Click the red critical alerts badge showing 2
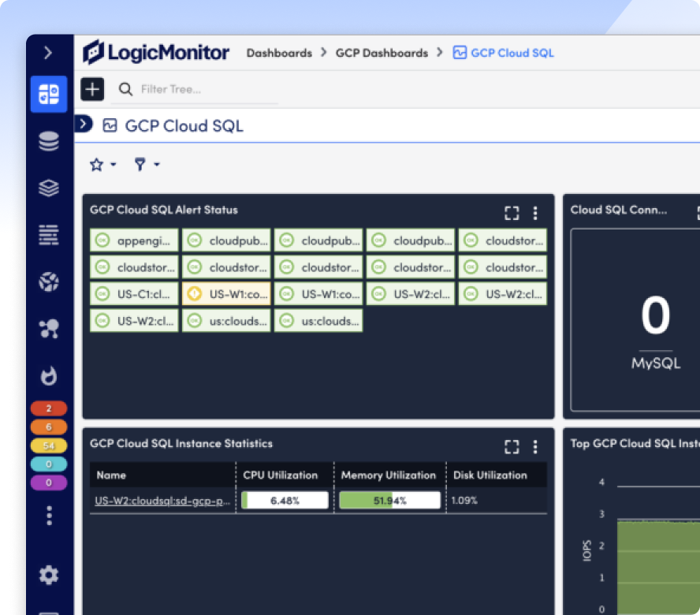Screen dimensions: 700x615 pos(49,408)
